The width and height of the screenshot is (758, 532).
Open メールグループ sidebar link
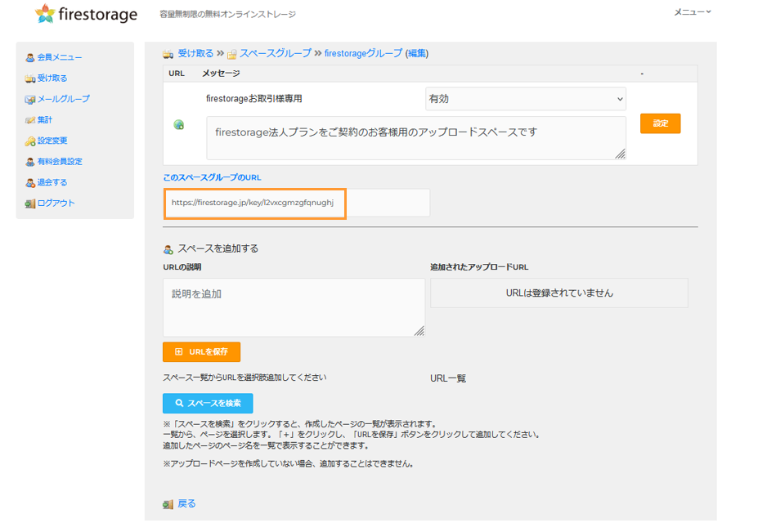click(x=63, y=99)
